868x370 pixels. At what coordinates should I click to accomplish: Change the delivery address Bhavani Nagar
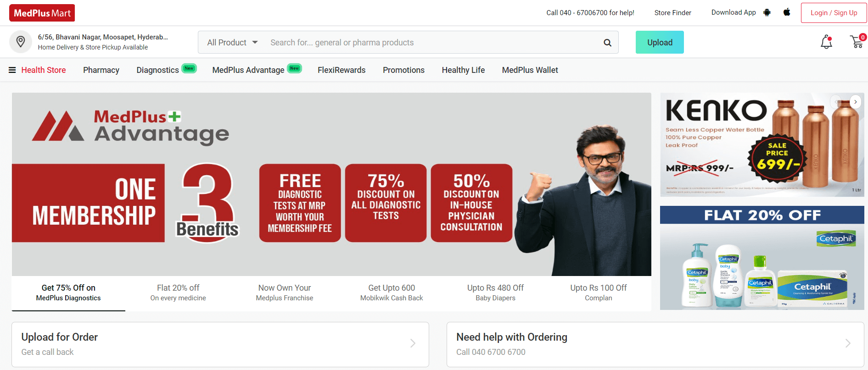coord(103,37)
